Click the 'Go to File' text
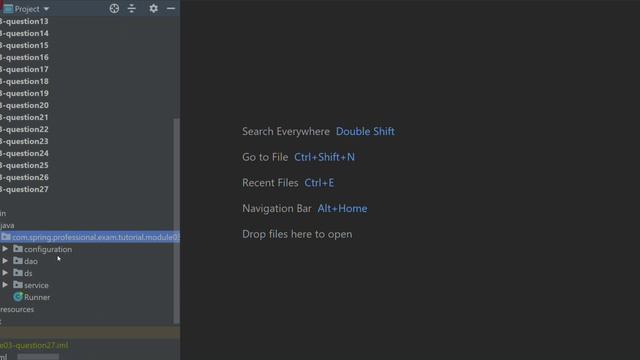The height and width of the screenshot is (360, 640). click(x=265, y=157)
